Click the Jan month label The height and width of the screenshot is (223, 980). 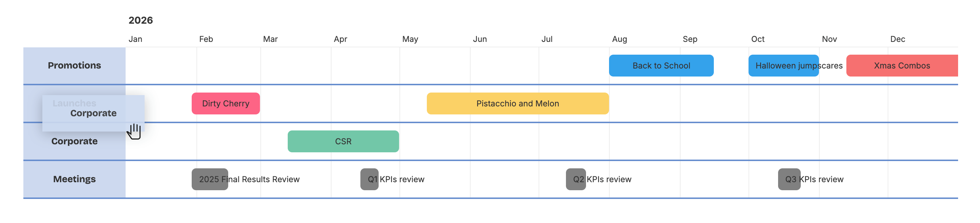click(136, 39)
